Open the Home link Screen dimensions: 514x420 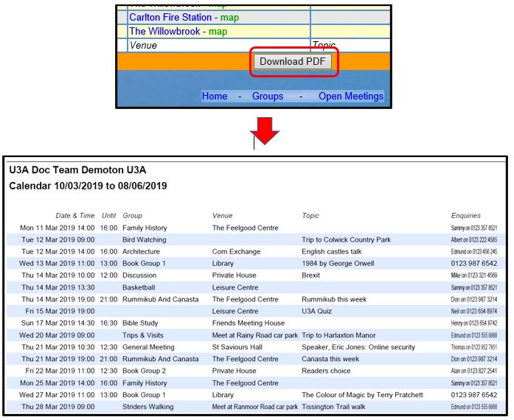click(x=215, y=96)
